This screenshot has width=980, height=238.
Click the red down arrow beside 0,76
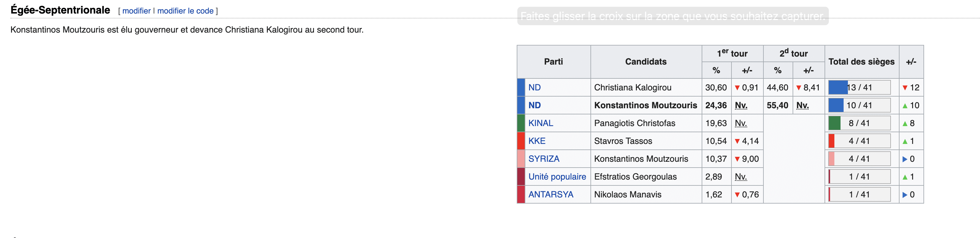(737, 195)
